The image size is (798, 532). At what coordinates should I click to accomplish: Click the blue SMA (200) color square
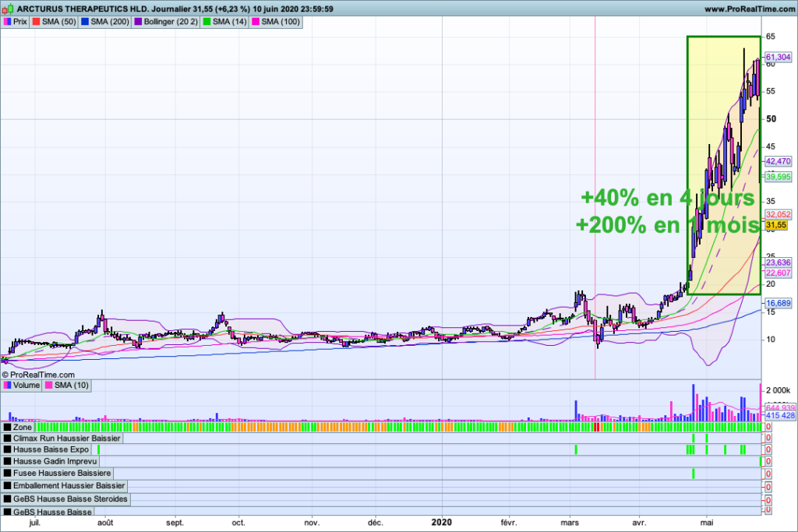pyautogui.click(x=84, y=22)
